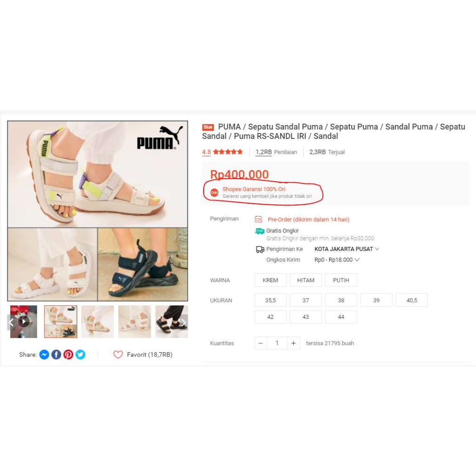
Task: Select HITAM color option
Action: click(x=306, y=280)
